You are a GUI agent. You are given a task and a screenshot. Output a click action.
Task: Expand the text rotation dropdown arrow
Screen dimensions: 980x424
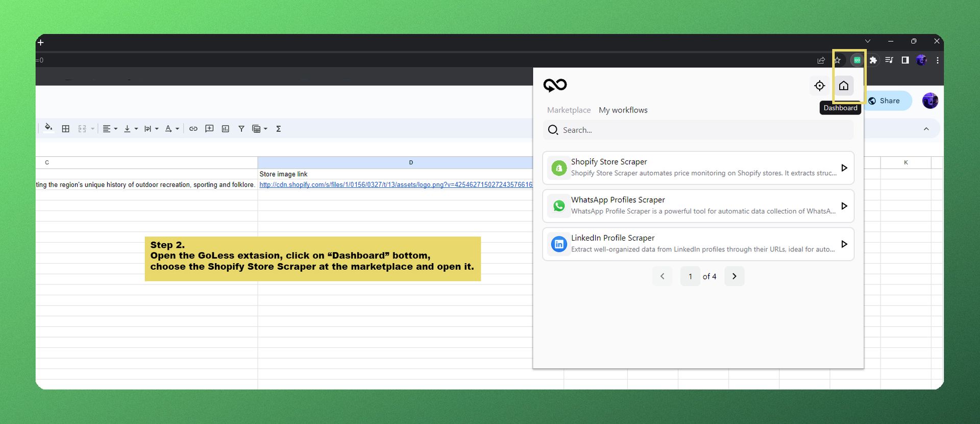pyautogui.click(x=177, y=129)
